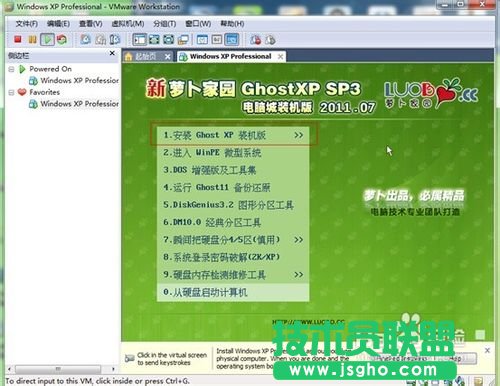
Task: Click the sidebar scrollbar left arrow
Action: point(9,369)
